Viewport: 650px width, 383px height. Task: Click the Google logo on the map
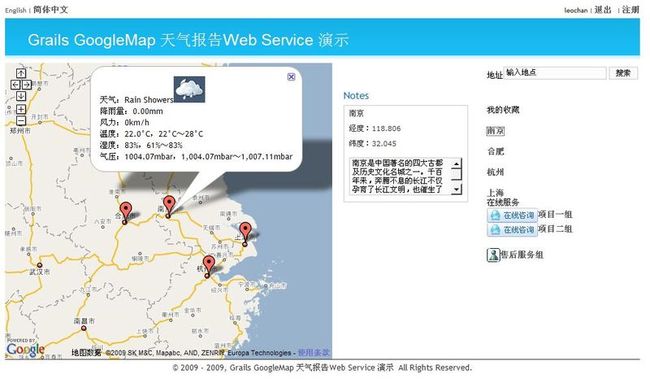tap(25, 349)
